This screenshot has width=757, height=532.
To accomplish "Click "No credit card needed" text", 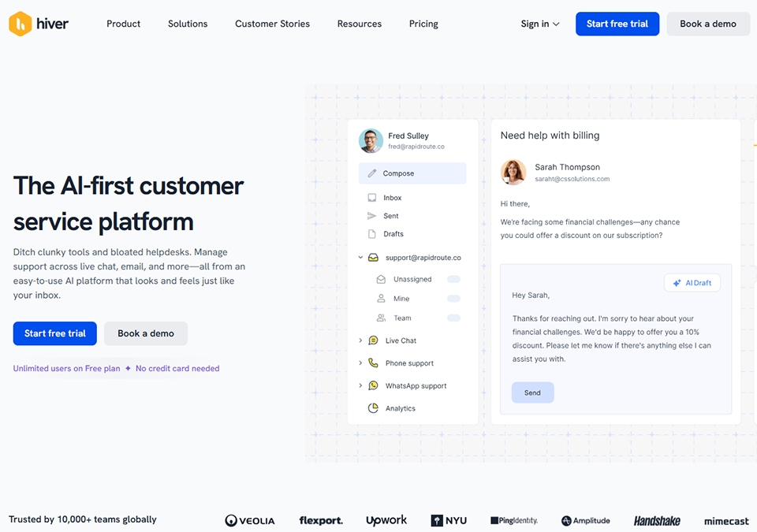I will click(x=177, y=368).
